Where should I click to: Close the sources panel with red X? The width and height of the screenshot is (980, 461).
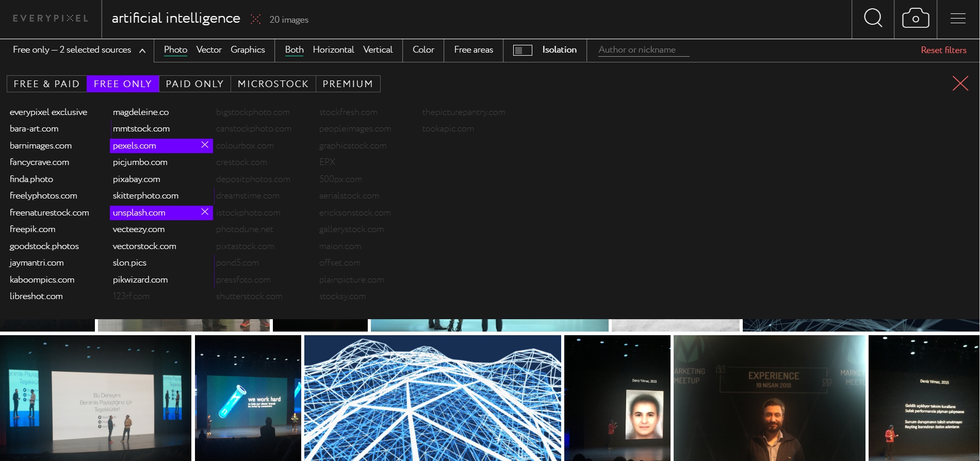(960, 83)
